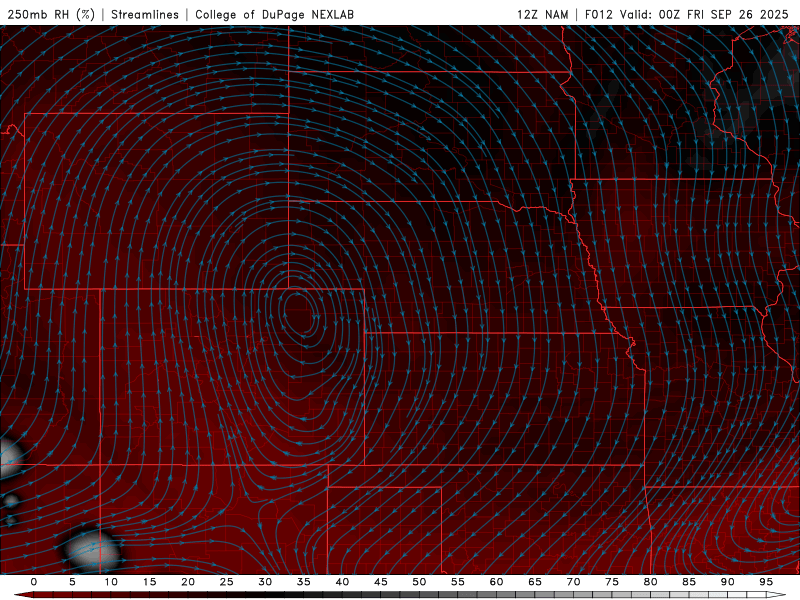Image resolution: width=800 pixels, height=600 pixels.
Task: Select the "Streamlines" header text
Action: (x=145, y=14)
